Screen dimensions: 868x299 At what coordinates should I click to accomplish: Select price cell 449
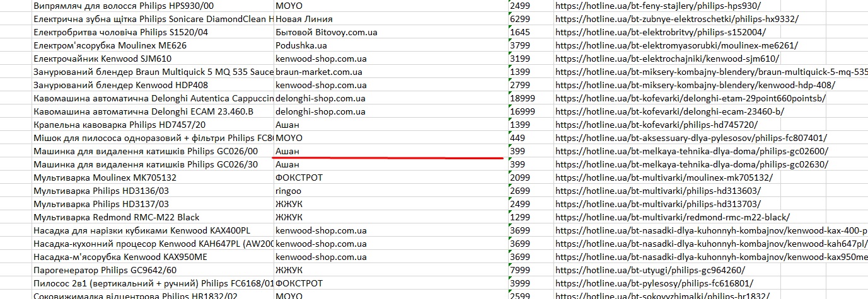pyautogui.click(x=531, y=138)
